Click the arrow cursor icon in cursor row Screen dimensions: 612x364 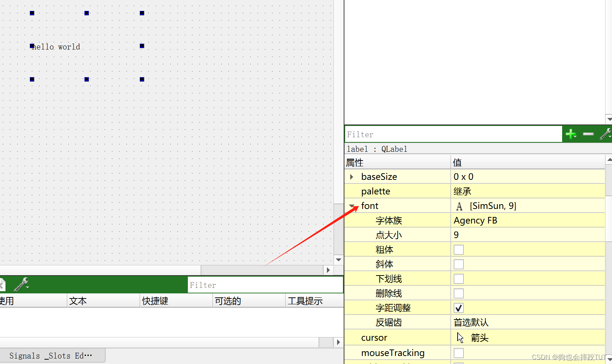pos(460,338)
